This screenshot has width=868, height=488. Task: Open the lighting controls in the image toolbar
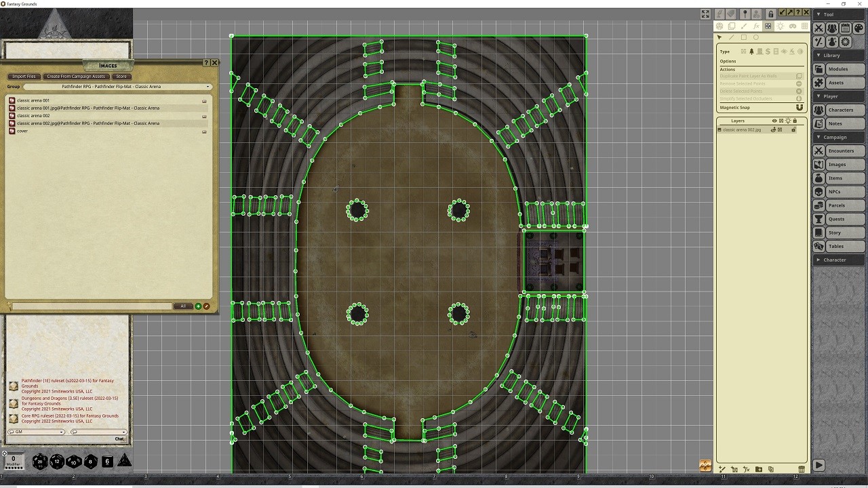(781, 26)
